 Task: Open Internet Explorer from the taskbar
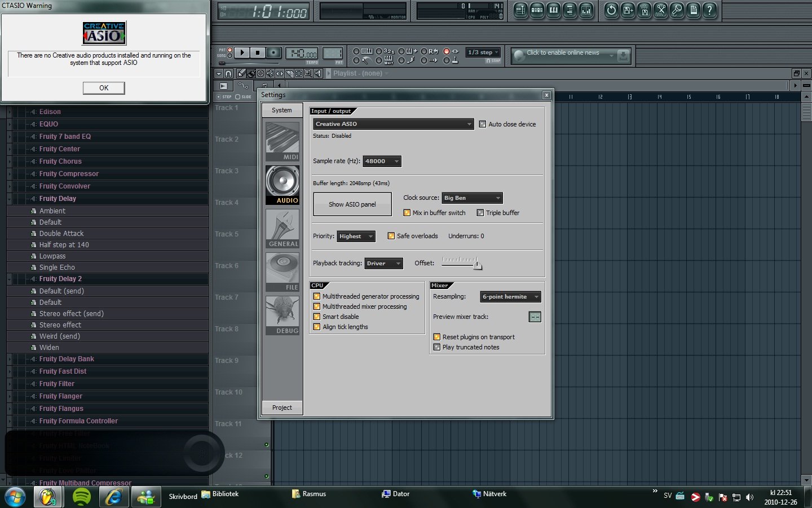coord(114,497)
